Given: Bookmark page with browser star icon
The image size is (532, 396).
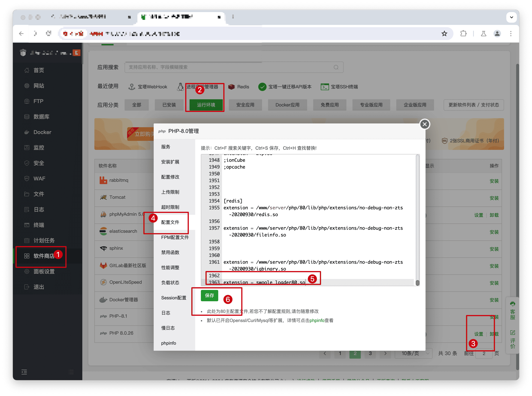Looking at the screenshot, I should tap(444, 34).
